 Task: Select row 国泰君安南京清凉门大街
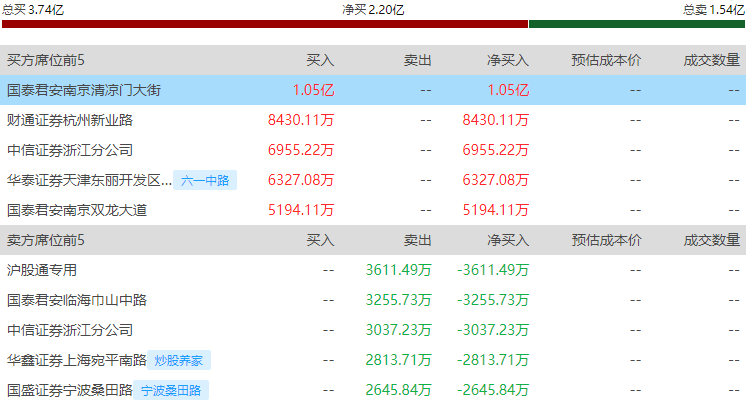[x=373, y=90]
